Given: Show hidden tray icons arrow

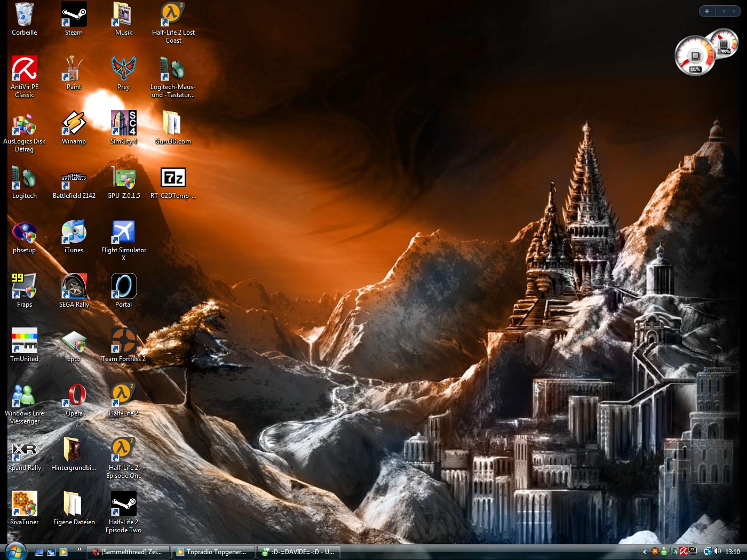Looking at the screenshot, I should click(645, 552).
